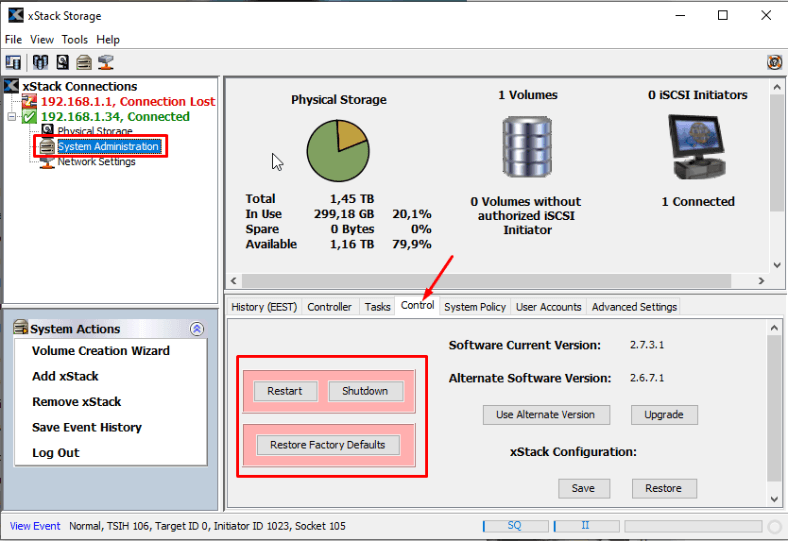The image size is (788, 541).
Task: Open the View menu
Action: point(42,39)
